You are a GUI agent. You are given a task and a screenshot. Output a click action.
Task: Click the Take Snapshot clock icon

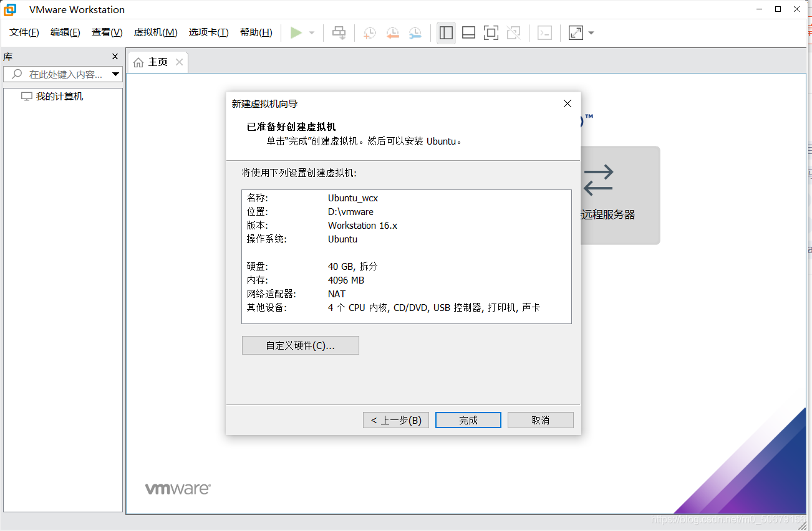tap(370, 33)
